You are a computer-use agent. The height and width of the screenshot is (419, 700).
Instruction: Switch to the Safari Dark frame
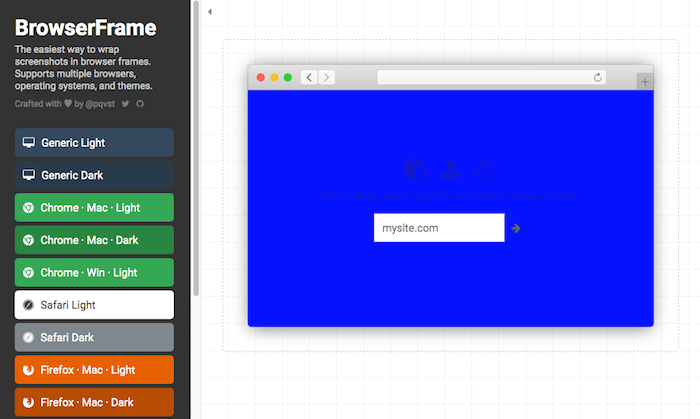click(94, 337)
